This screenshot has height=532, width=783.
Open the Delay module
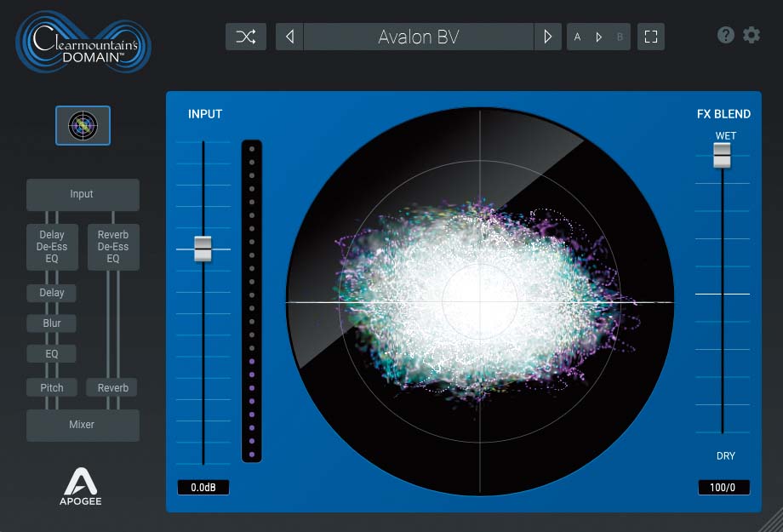point(51,293)
